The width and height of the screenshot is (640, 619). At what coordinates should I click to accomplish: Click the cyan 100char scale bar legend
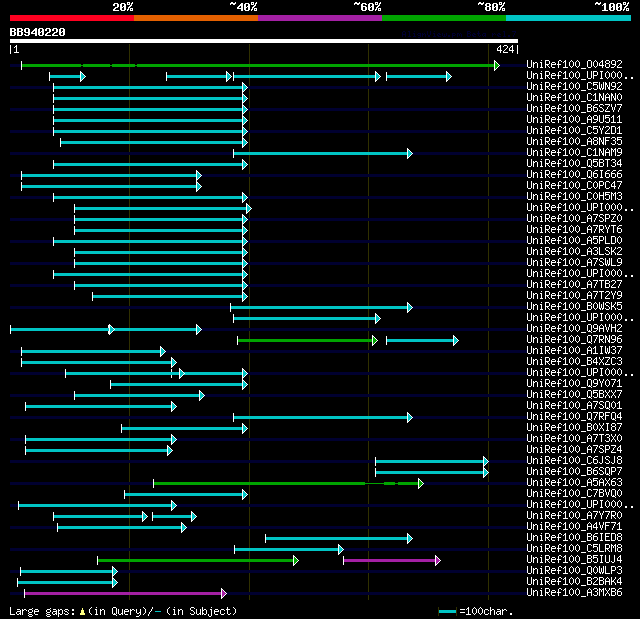447,612
